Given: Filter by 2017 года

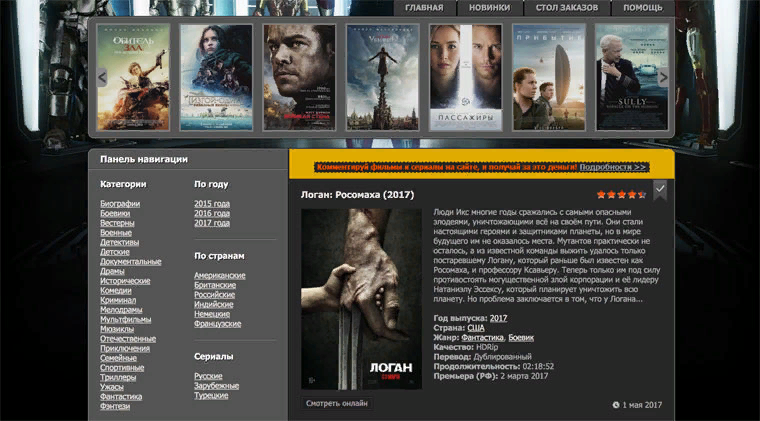Looking at the screenshot, I should (212, 223).
